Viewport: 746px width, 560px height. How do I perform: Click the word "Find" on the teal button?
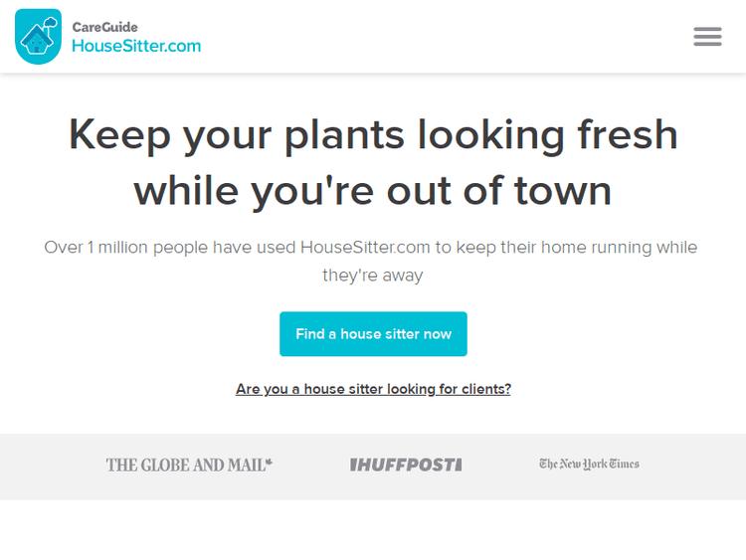[309, 334]
